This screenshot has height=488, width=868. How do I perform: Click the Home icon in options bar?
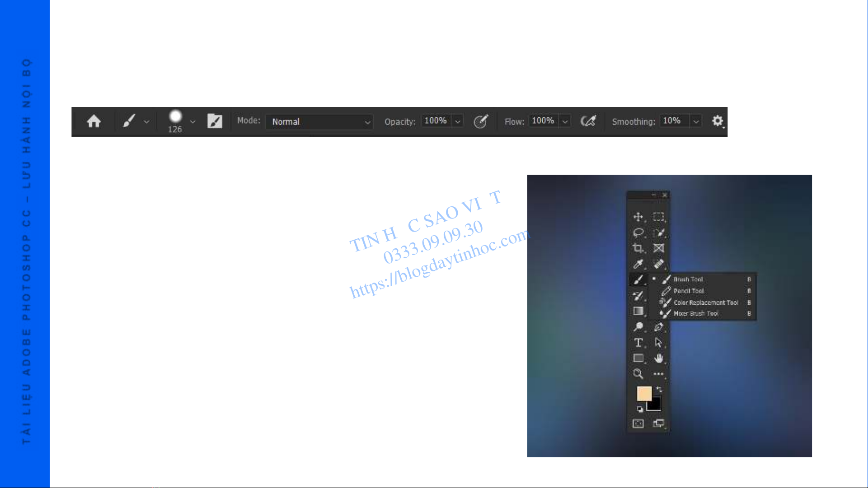(94, 121)
